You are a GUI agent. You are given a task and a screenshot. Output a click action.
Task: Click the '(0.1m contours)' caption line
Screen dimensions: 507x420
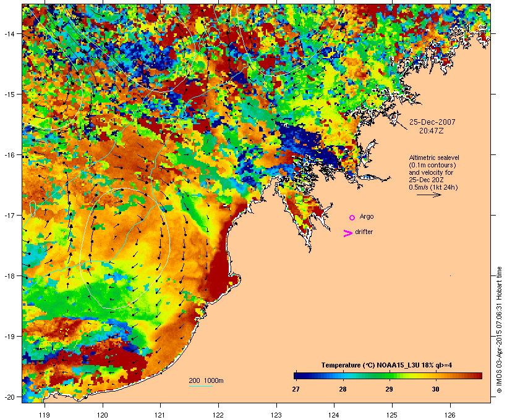(x=432, y=165)
